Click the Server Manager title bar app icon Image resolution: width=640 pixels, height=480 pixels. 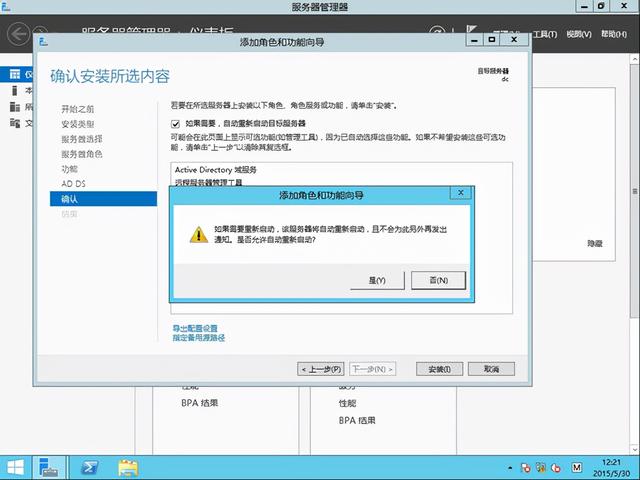[5, 6]
